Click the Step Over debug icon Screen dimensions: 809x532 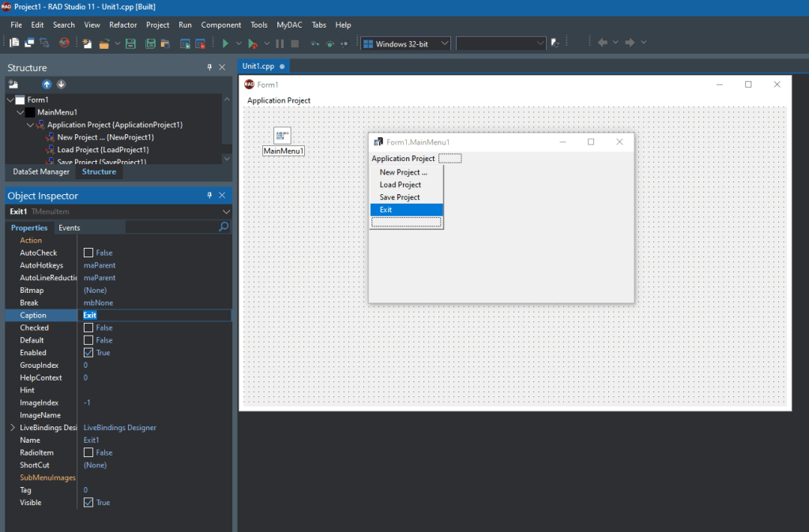330,44
